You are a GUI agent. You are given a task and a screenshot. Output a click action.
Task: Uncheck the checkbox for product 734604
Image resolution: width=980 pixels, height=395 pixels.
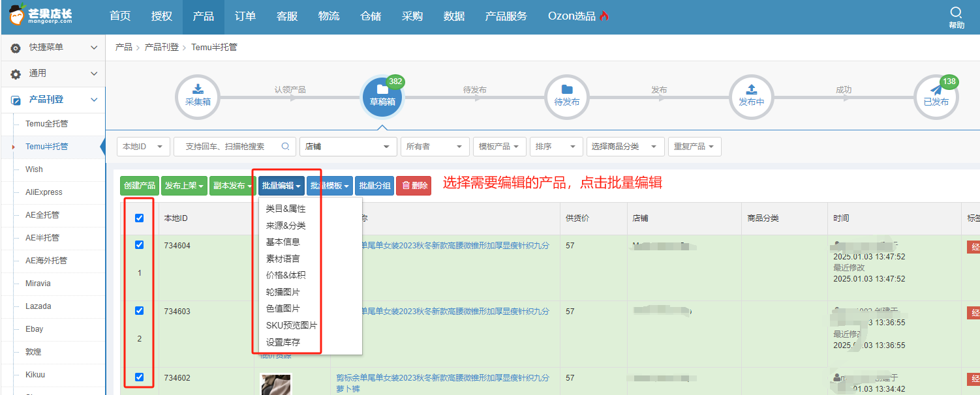pyautogui.click(x=139, y=245)
